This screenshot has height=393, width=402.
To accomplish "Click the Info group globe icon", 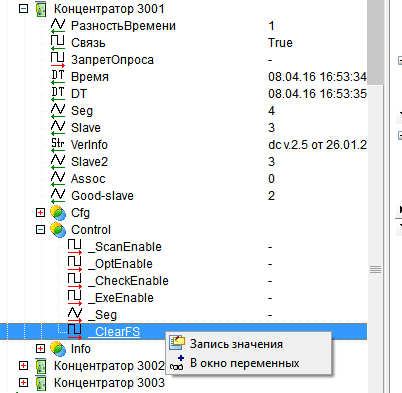I will [x=58, y=349].
